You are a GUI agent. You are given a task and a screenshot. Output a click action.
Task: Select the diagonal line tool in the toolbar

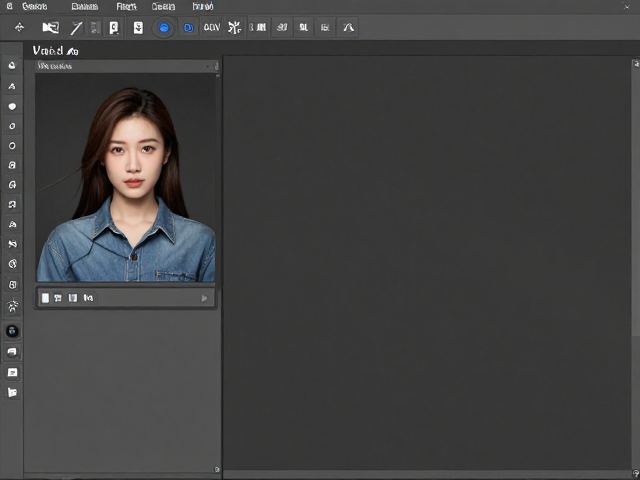pos(76,28)
